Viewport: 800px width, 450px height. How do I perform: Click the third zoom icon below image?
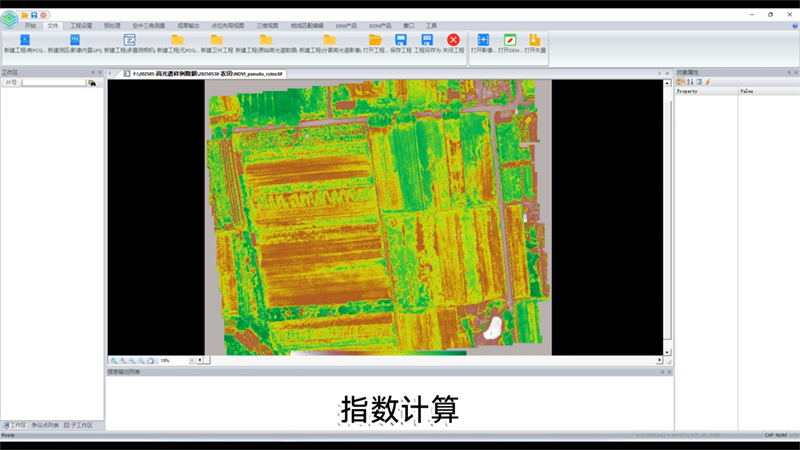132,361
